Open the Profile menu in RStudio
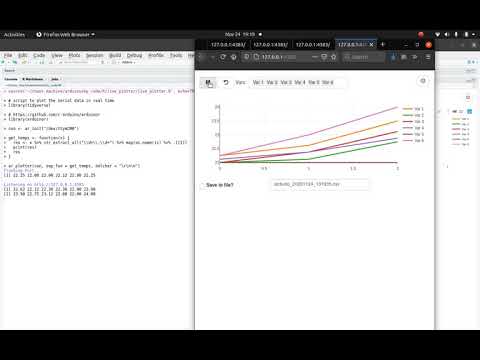Viewport: 480px width, 360px height. [x=156, y=55]
